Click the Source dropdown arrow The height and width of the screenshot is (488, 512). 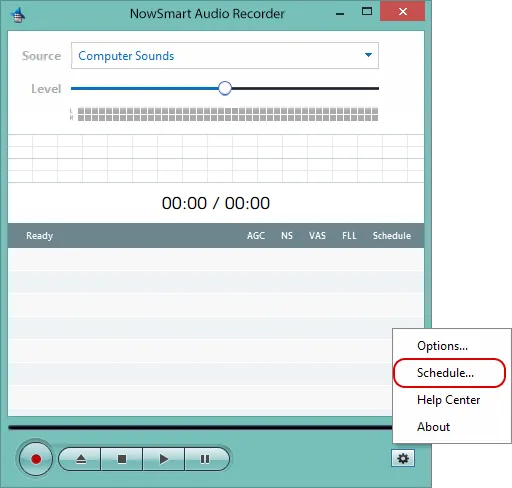[368, 55]
